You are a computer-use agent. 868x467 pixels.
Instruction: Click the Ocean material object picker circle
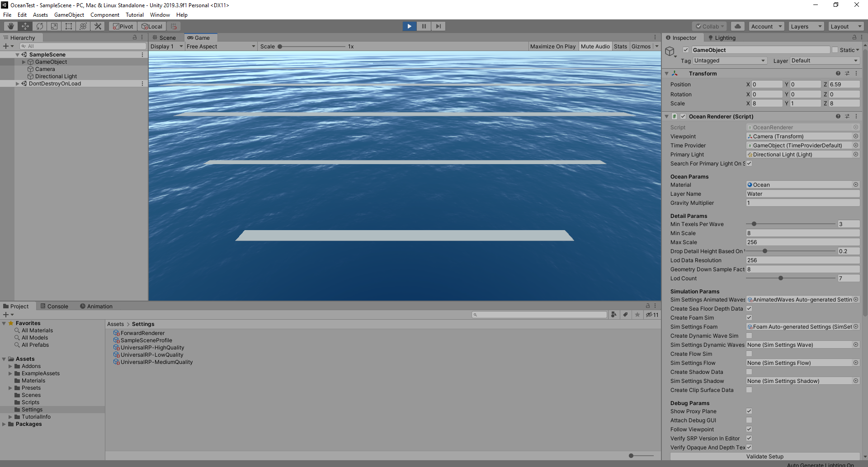(855, 184)
